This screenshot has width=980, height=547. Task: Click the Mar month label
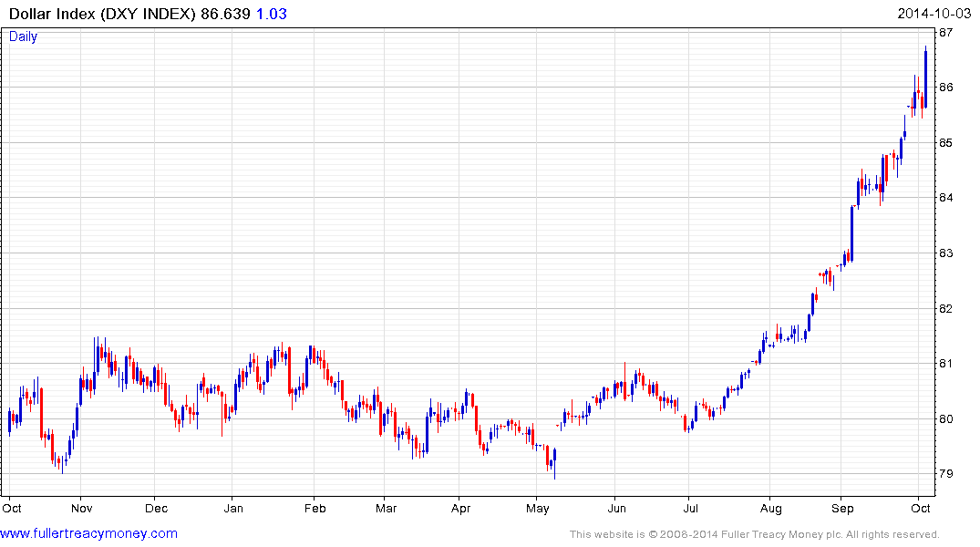(387, 508)
